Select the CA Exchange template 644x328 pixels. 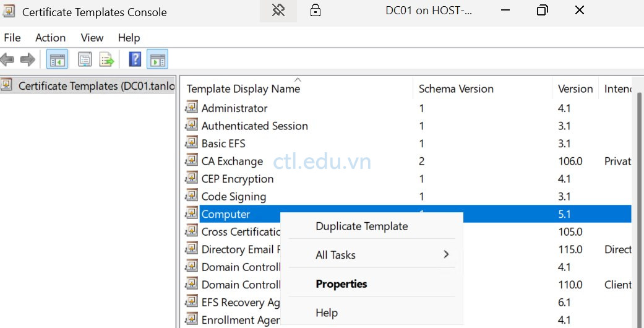[x=232, y=162]
